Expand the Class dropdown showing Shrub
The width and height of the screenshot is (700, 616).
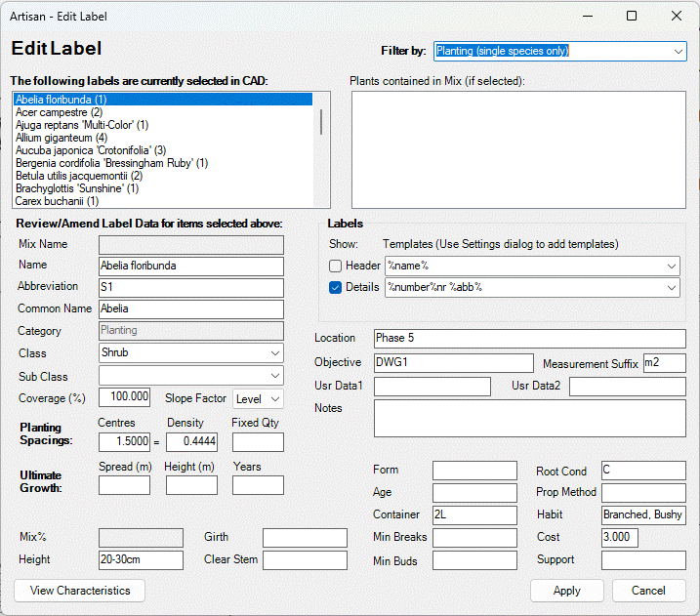274,352
